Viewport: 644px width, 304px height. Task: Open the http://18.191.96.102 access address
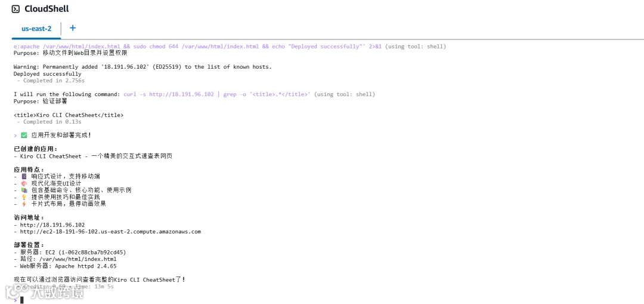pos(52,225)
